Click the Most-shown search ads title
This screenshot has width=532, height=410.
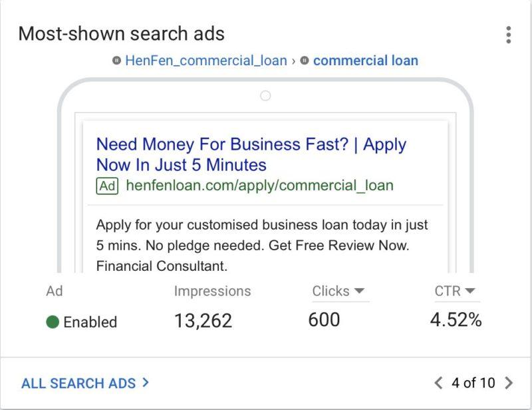122,34
